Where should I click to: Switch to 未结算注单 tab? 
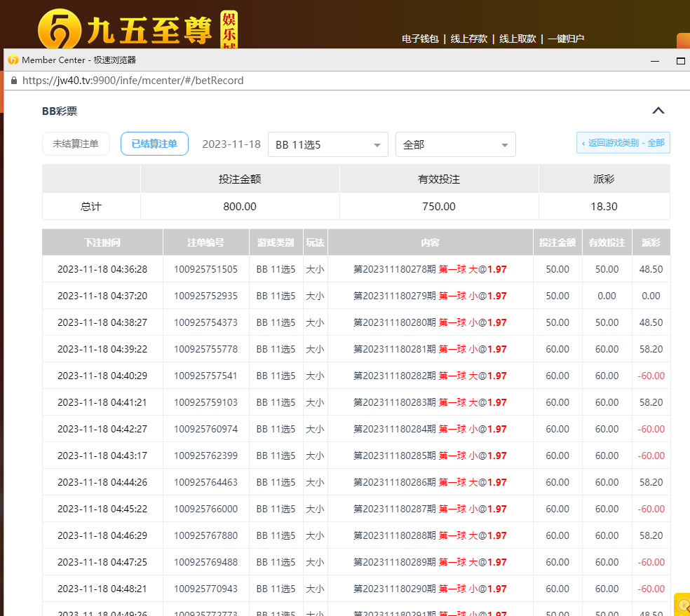click(x=76, y=144)
